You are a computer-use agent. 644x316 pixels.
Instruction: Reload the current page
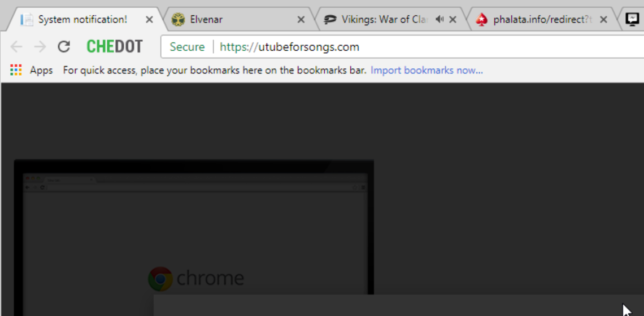(x=64, y=47)
